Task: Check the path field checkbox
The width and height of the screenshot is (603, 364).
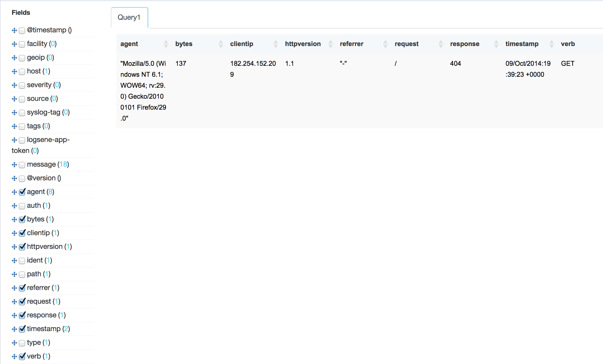Action: (22, 274)
